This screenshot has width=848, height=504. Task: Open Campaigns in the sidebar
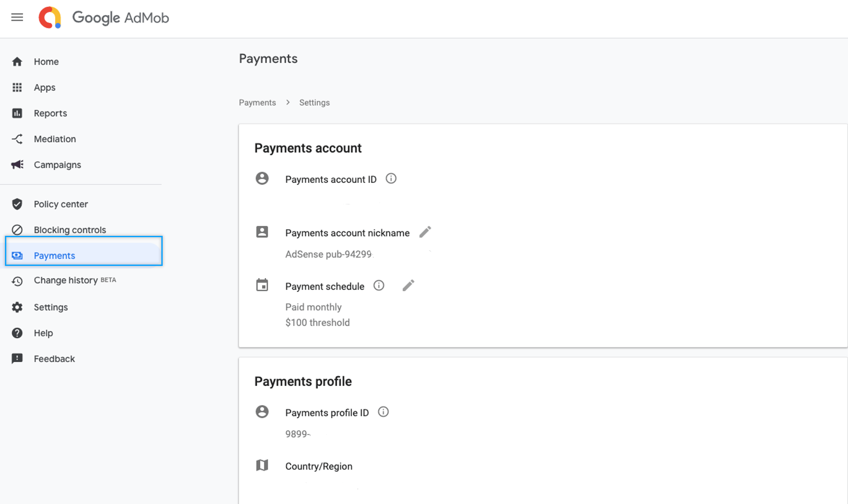[57, 165]
